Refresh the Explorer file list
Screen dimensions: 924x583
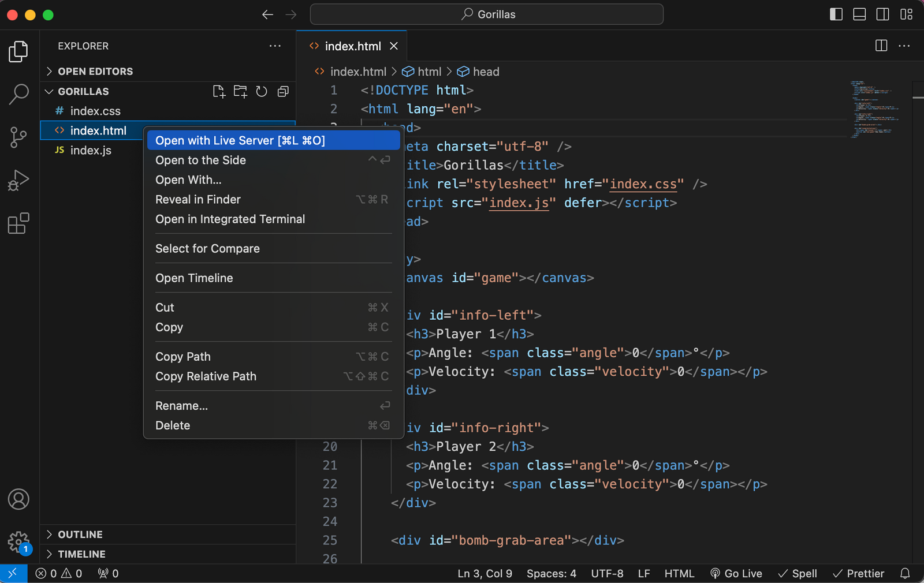click(x=262, y=91)
